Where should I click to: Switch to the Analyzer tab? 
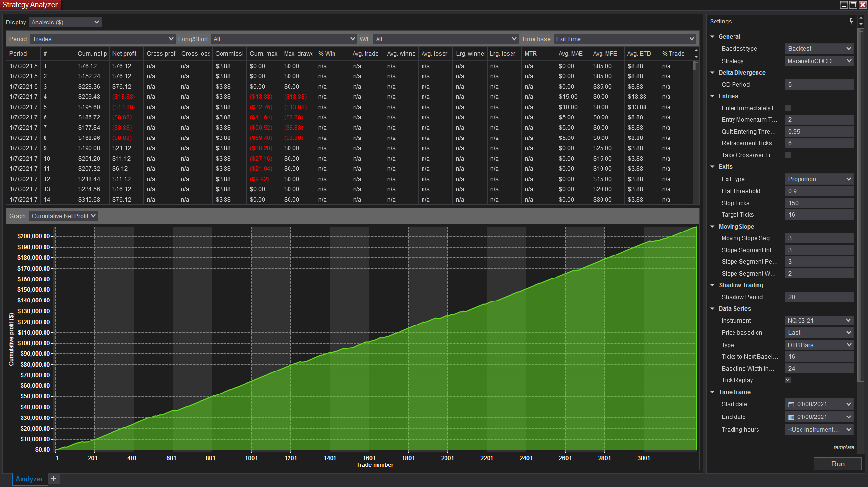pos(29,479)
